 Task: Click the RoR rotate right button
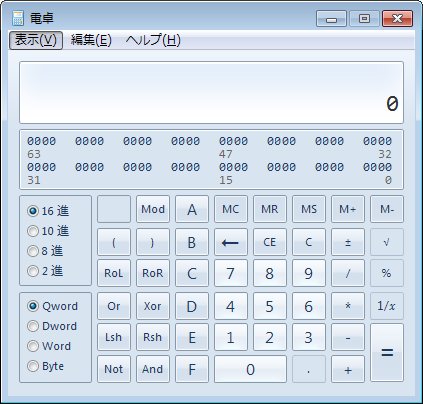coord(153,273)
